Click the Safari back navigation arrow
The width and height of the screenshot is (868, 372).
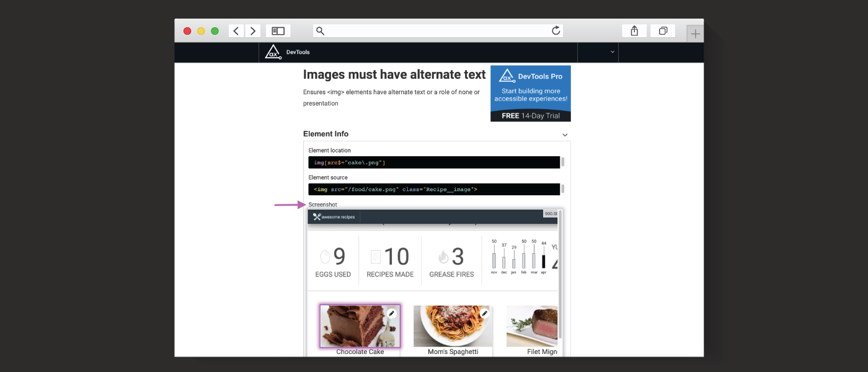point(236,30)
